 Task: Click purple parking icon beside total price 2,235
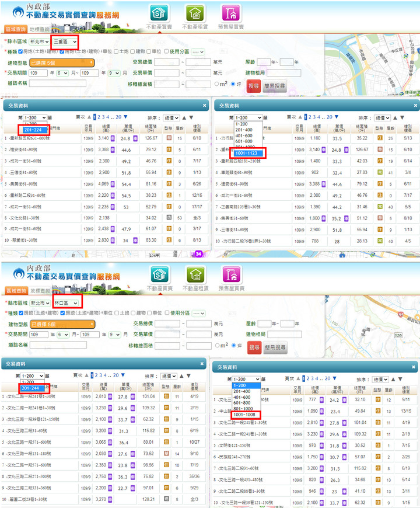[113, 207]
